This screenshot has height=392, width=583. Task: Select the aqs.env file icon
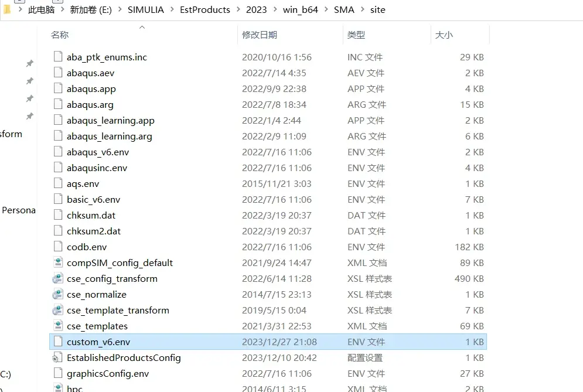click(58, 183)
